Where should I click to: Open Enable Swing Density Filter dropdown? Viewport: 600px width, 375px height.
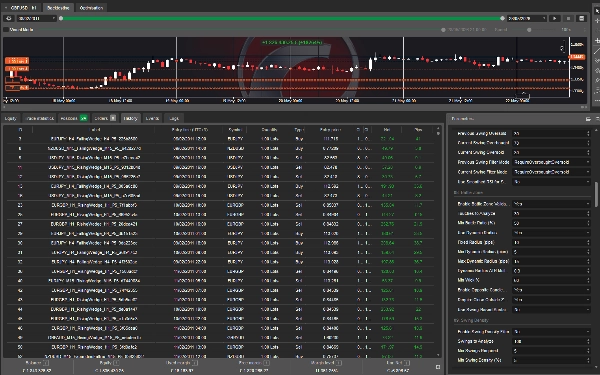pyautogui.click(x=551, y=332)
